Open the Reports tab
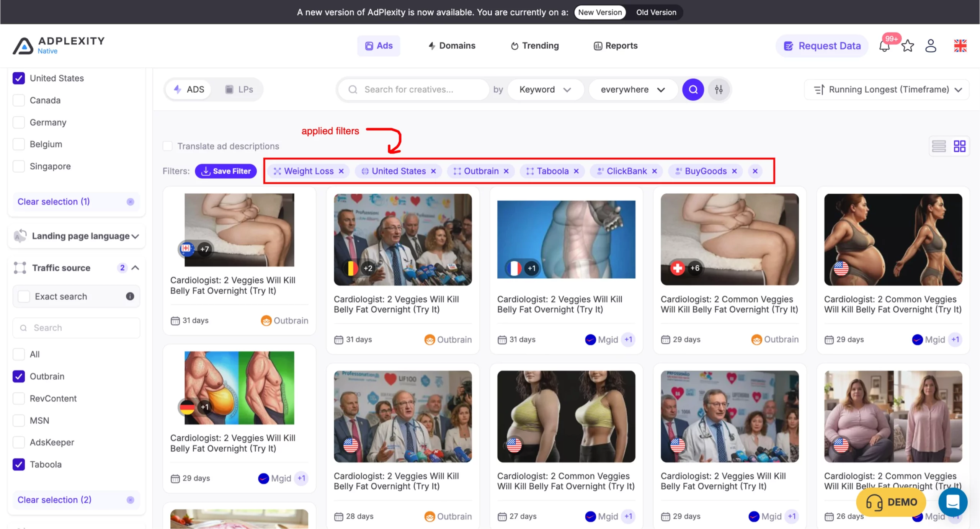This screenshot has height=529, width=980. point(616,46)
